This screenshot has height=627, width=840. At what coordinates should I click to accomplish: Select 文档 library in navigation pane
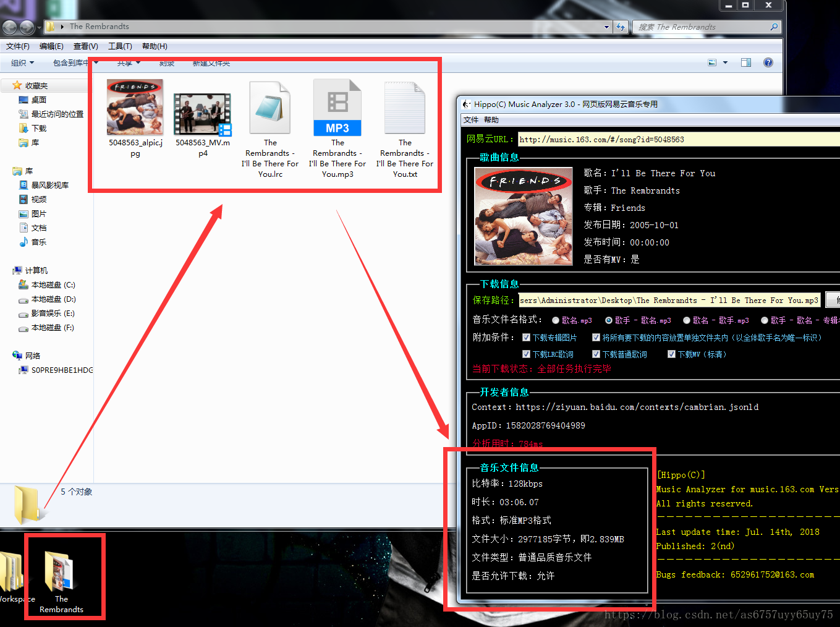tap(38, 228)
